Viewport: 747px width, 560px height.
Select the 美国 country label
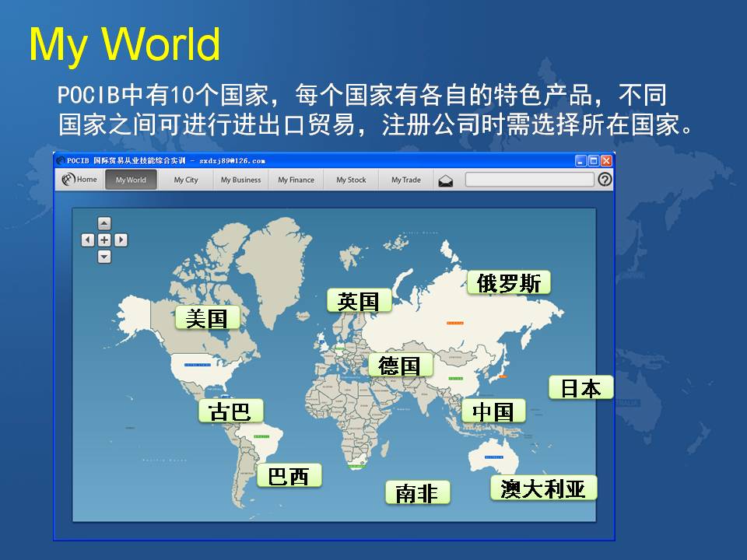tap(207, 317)
